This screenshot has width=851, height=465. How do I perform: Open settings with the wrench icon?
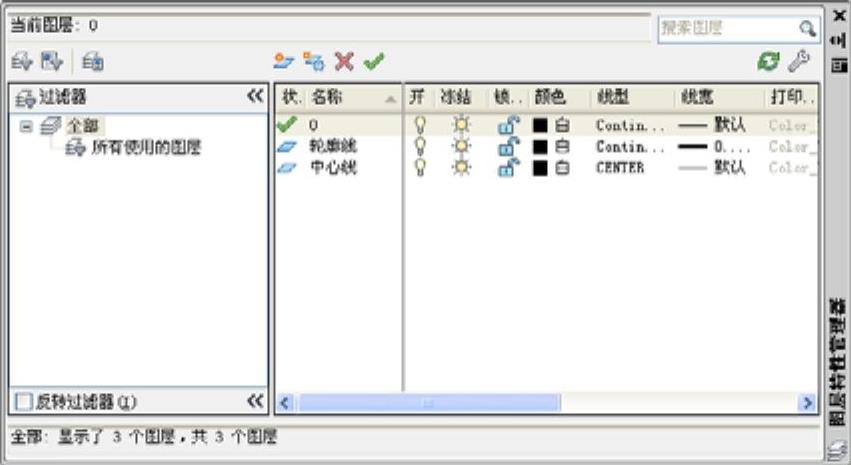pos(799,61)
